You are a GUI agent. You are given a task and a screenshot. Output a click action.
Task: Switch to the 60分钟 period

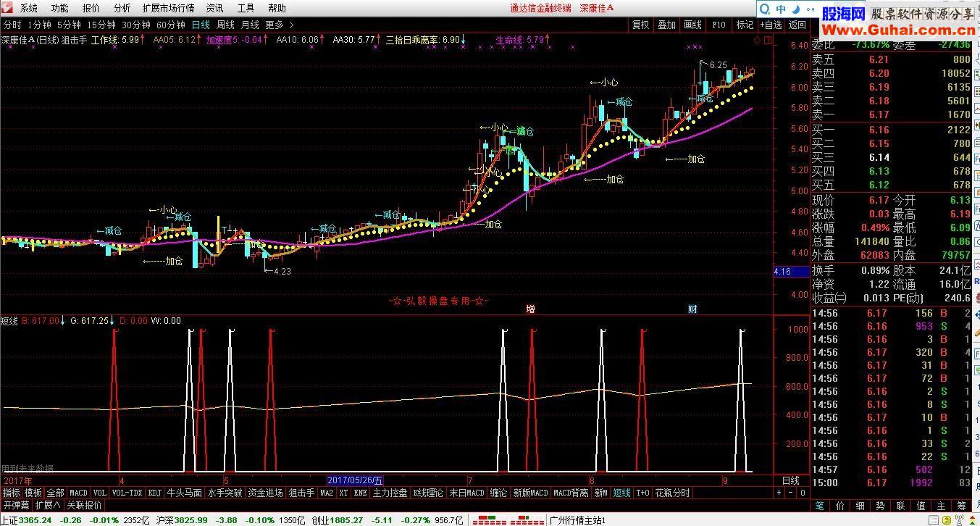(171, 25)
